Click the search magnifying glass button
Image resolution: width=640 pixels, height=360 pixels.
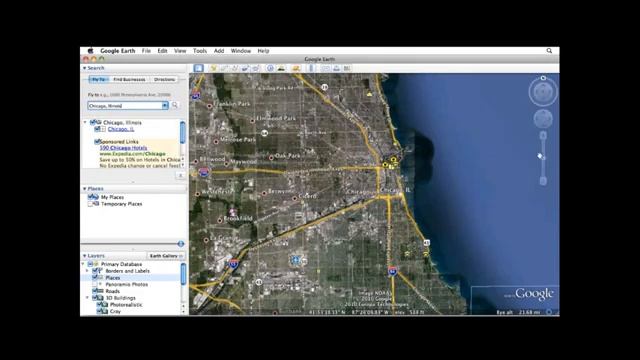tap(175, 105)
